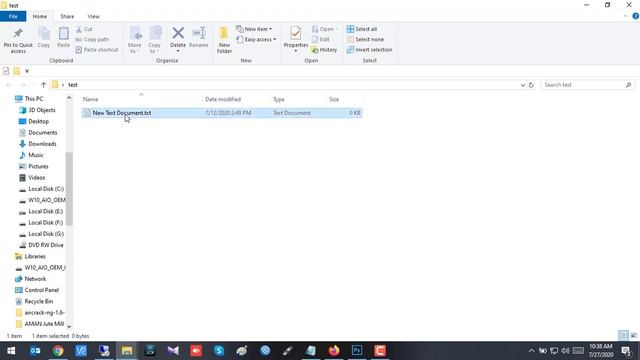Refresh the test folder
Viewport: 640px width, 360px height.
point(531,85)
